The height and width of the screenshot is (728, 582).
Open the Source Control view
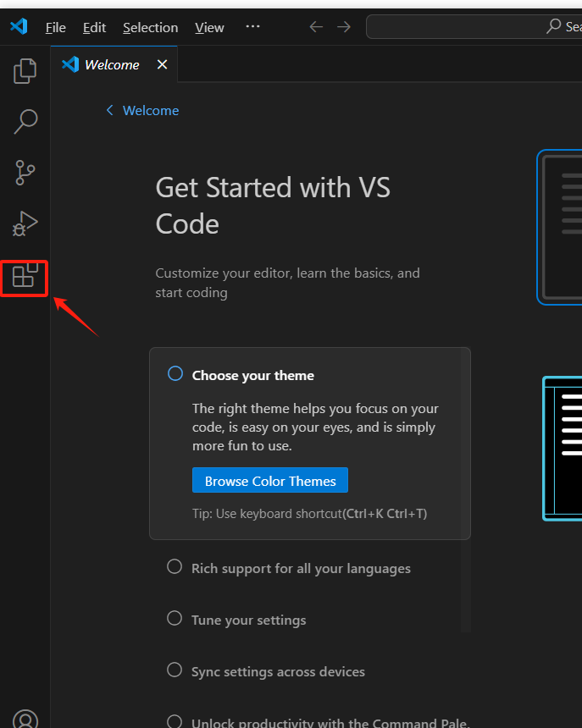pyautogui.click(x=25, y=173)
